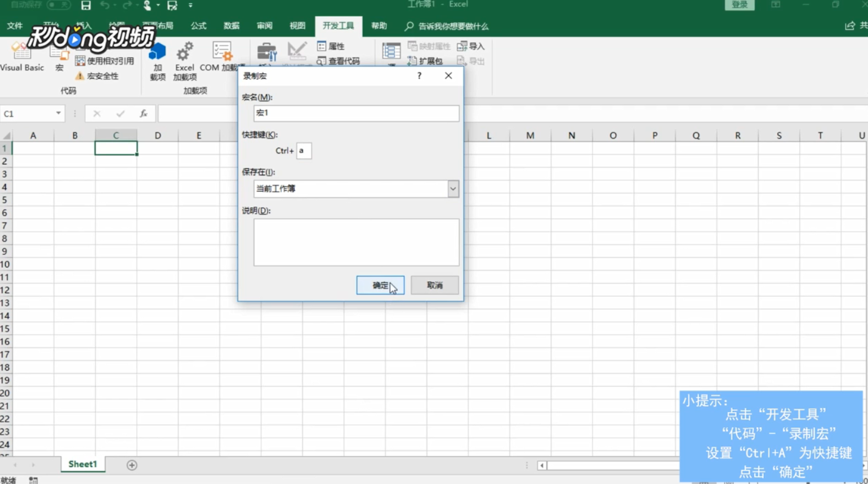Open Customize Quick Access Toolbar arrow
This screenshot has height=484, width=868.
(x=190, y=5)
